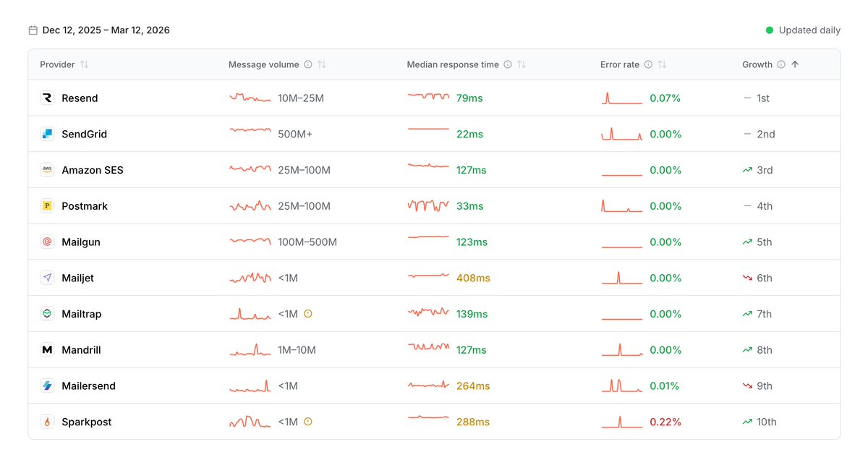The image size is (868, 468).
Task: Click the Mailersend provider logo
Action: (x=47, y=386)
